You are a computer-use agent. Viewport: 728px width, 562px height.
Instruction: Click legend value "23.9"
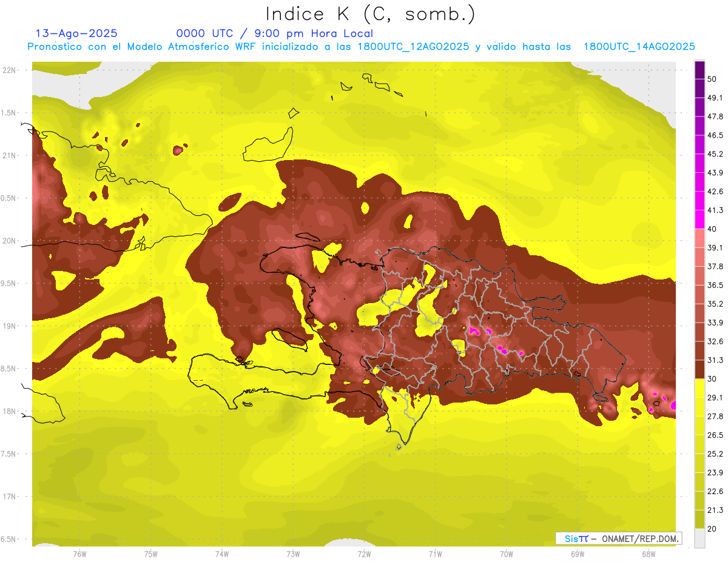click(x=715, y=472)
